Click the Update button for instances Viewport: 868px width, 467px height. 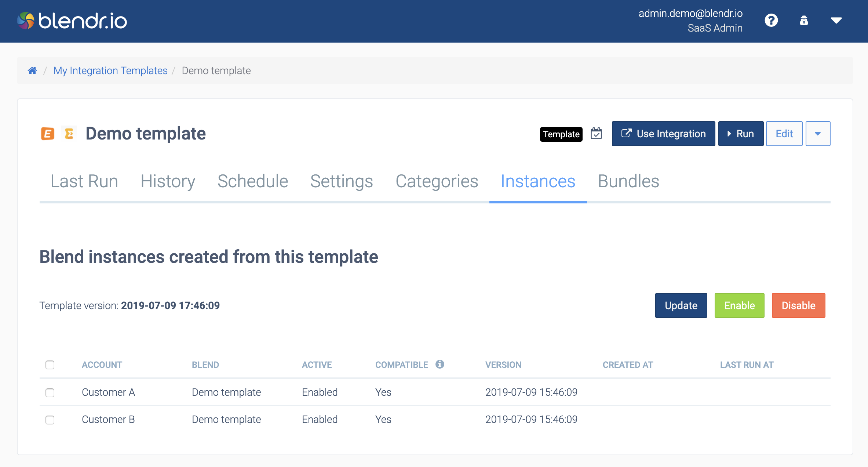(x=681, y=305)
